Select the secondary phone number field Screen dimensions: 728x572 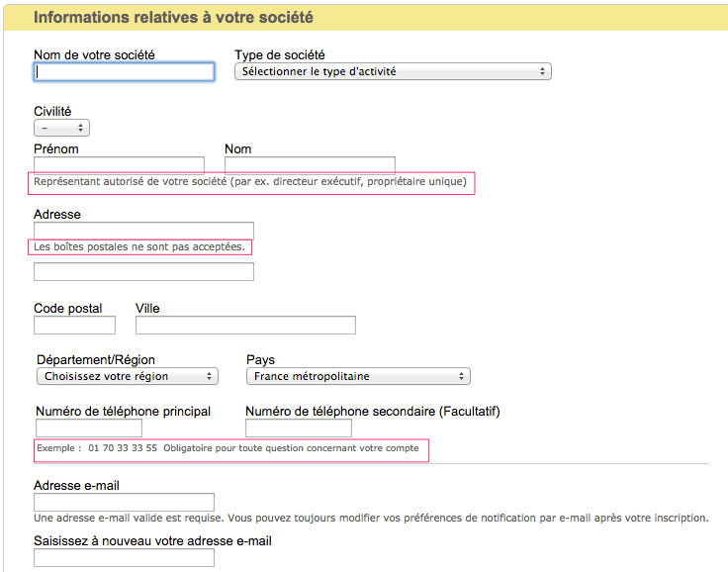299,429
